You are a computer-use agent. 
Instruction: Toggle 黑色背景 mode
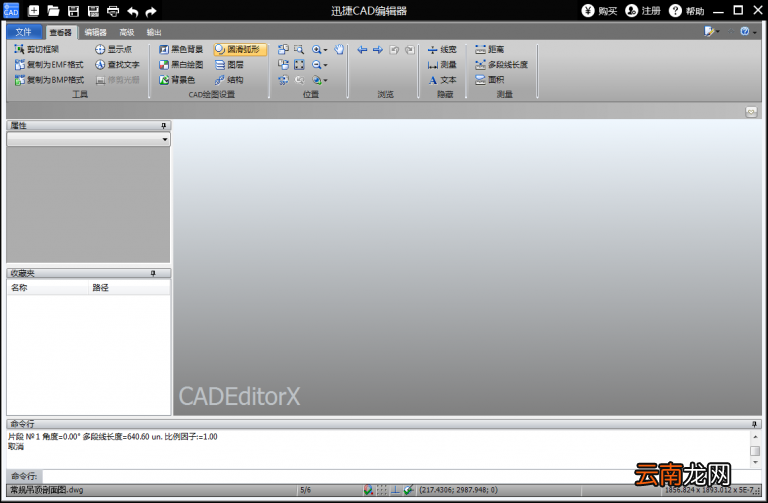[181, 49]
